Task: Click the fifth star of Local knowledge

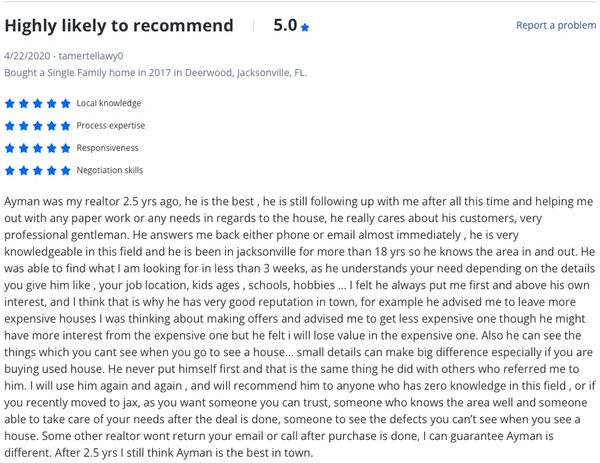Action: tap(66, 103)
